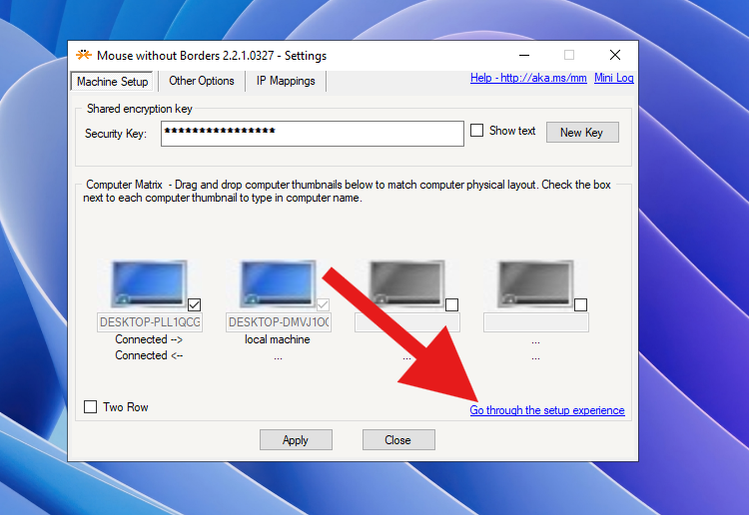Enable the Show text checkbox
The width and height of the screenshot is (749, 515).
click(x=477, y=131)
